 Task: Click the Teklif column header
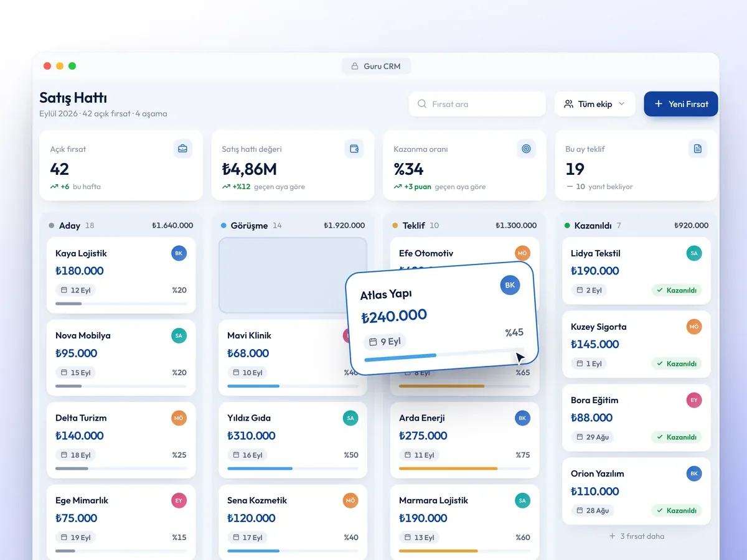pos(464,225)
